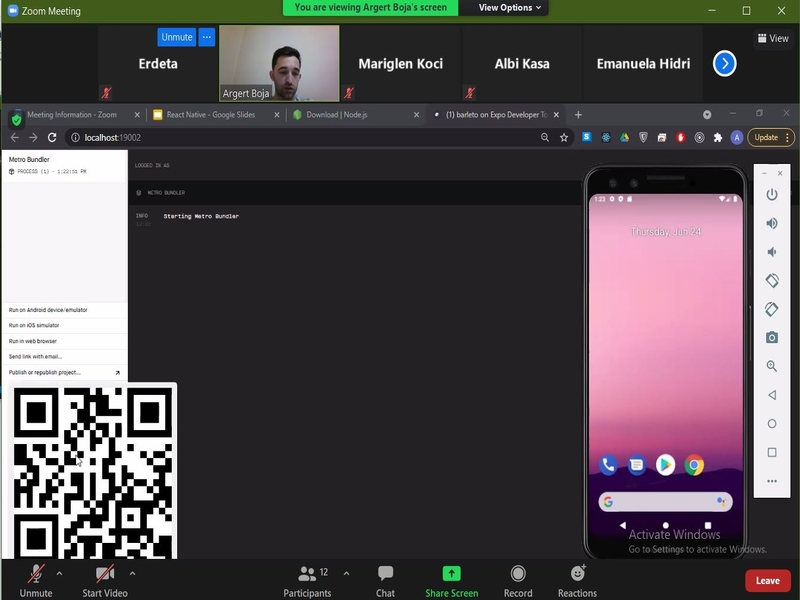The width and height of the screenshot is (800, 600).
Task: Expand the audio options chevron next to Unmute
Action: click(x=57, y=575)
